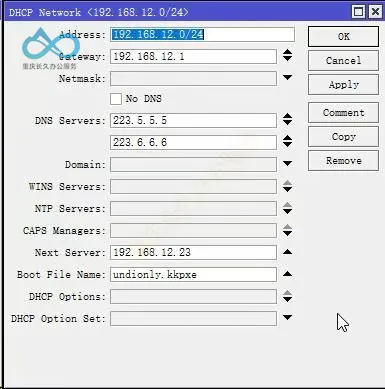Click the Apply button
This screenshot has width=385, height=389.
[x=343, y=85]
